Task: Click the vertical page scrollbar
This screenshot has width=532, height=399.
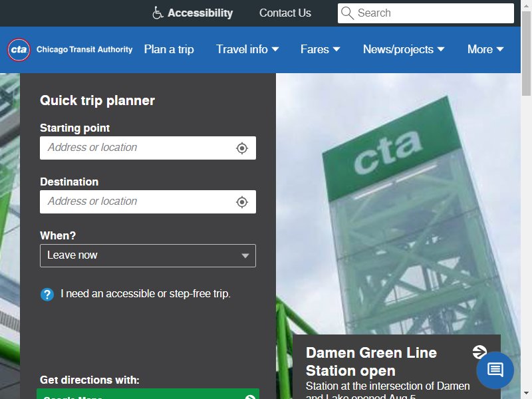Action: click(x=526, y=199)
